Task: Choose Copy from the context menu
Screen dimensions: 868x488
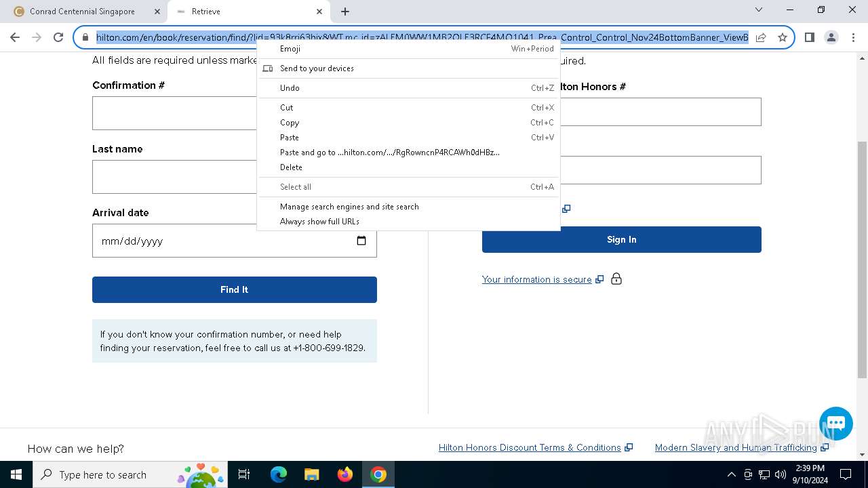Action: (x=408, y=123)
